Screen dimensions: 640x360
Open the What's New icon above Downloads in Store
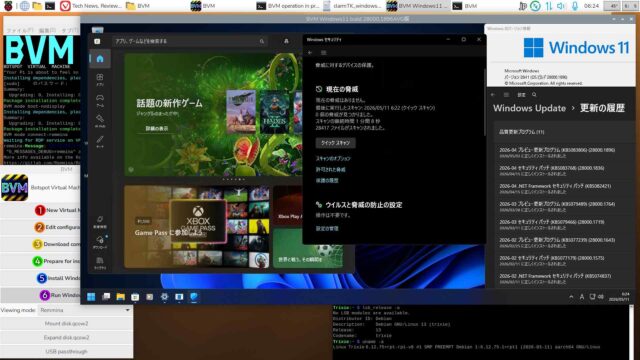coord(100,222)
